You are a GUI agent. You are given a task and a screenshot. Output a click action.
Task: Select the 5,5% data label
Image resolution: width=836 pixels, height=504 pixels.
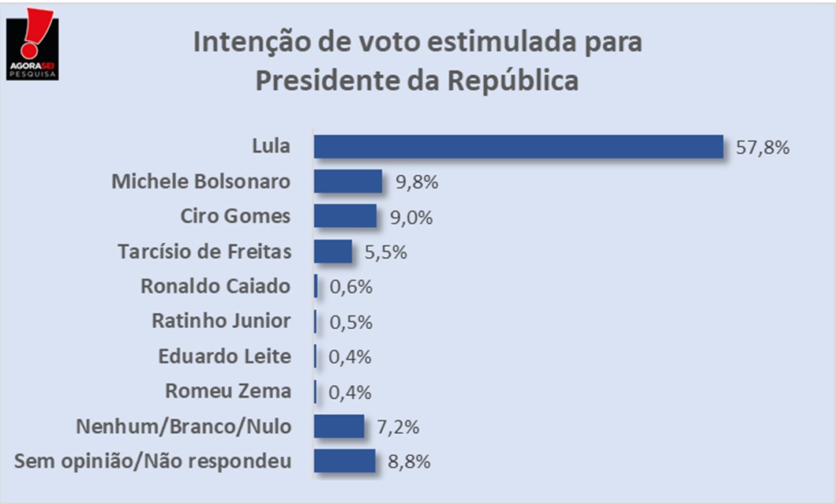click(x=386, y=252)
